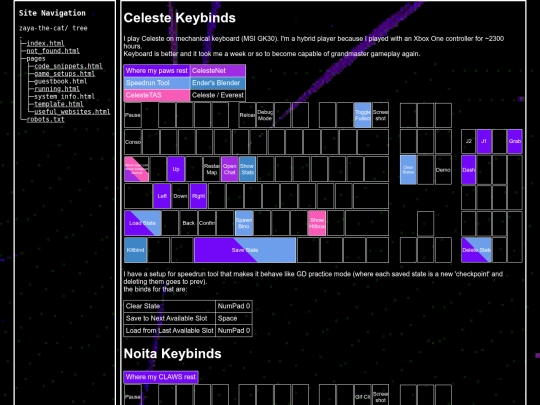Click the blue Killbind key

point(135,250)
